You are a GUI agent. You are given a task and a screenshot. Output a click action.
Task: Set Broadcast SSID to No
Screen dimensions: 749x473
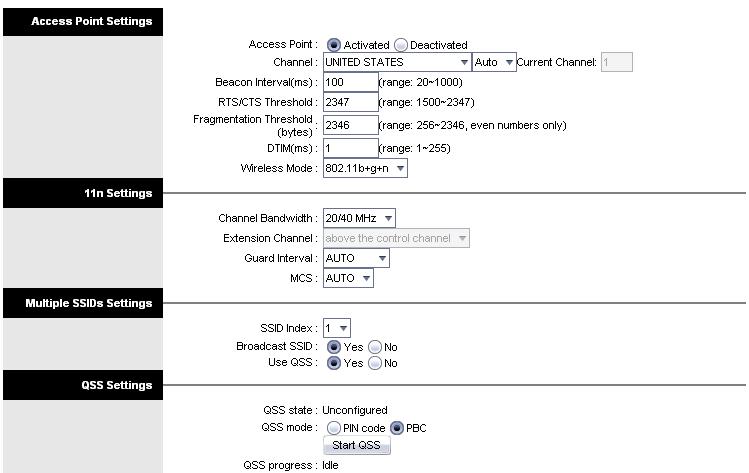point(375,347)
